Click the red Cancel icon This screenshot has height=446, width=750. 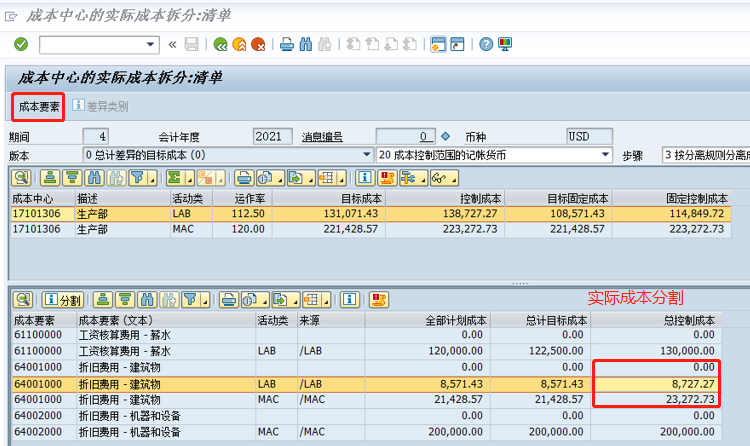click(258, 45)
